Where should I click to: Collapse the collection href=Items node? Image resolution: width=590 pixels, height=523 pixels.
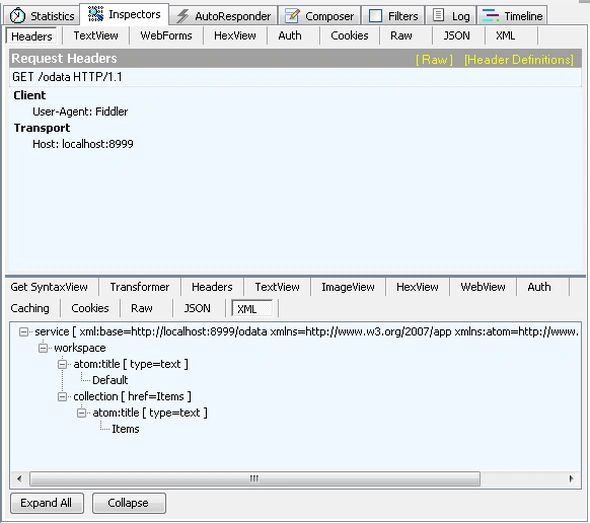click(x=62, y=397)
